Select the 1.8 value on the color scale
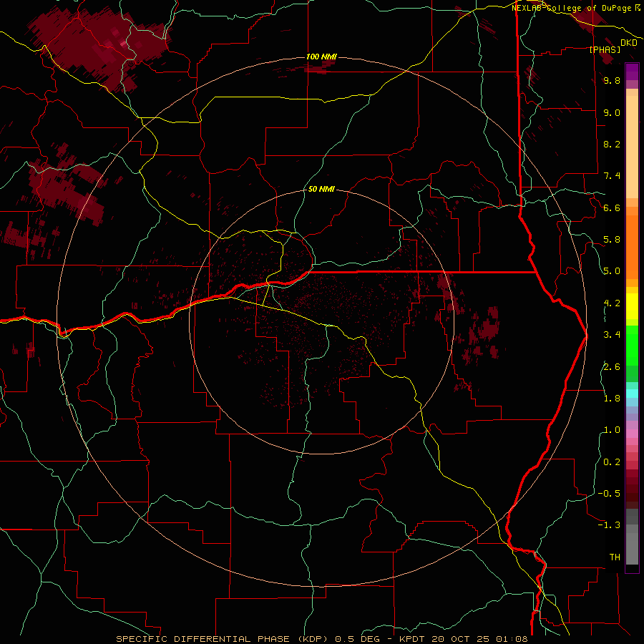 point(612,399)
